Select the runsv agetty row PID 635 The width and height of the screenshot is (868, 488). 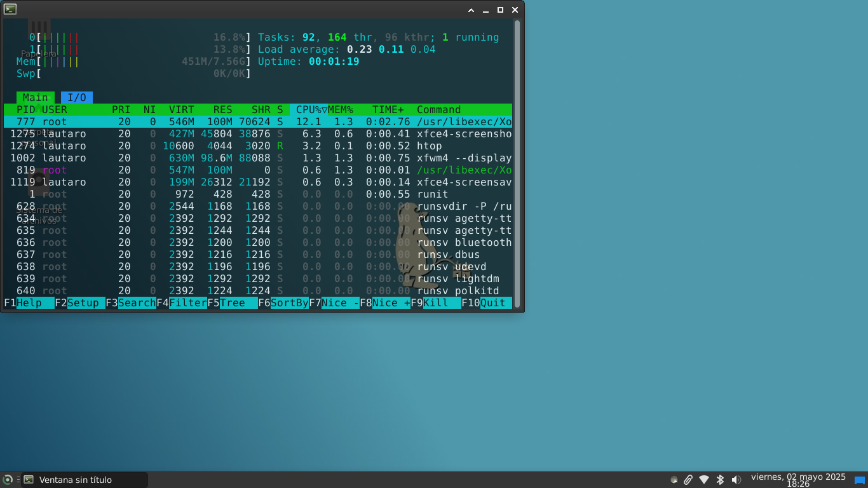[x=258, y=231]
